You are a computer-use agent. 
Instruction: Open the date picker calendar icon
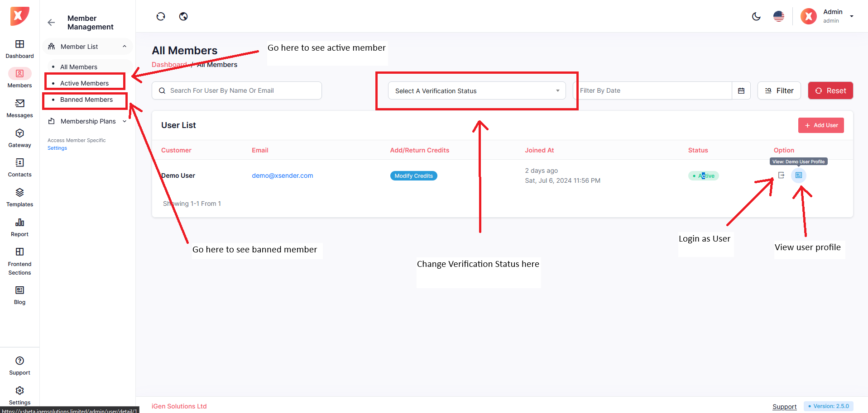(741, 91)
